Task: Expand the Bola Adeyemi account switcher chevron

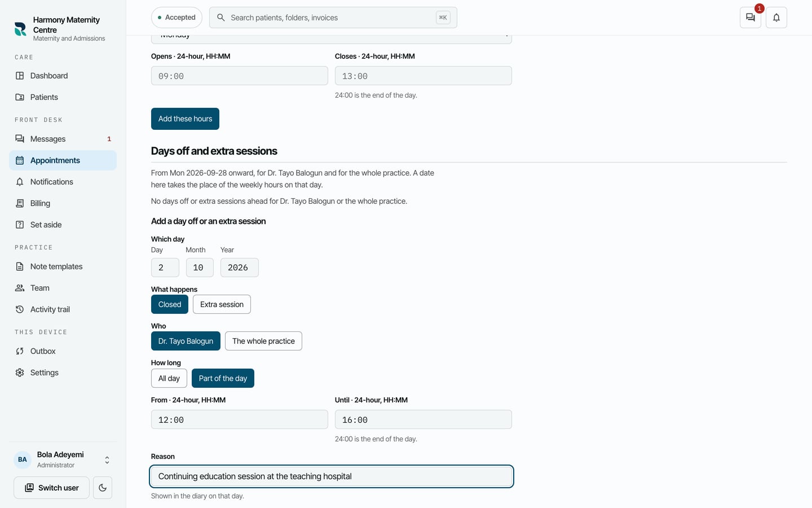Action: (107, 460)
